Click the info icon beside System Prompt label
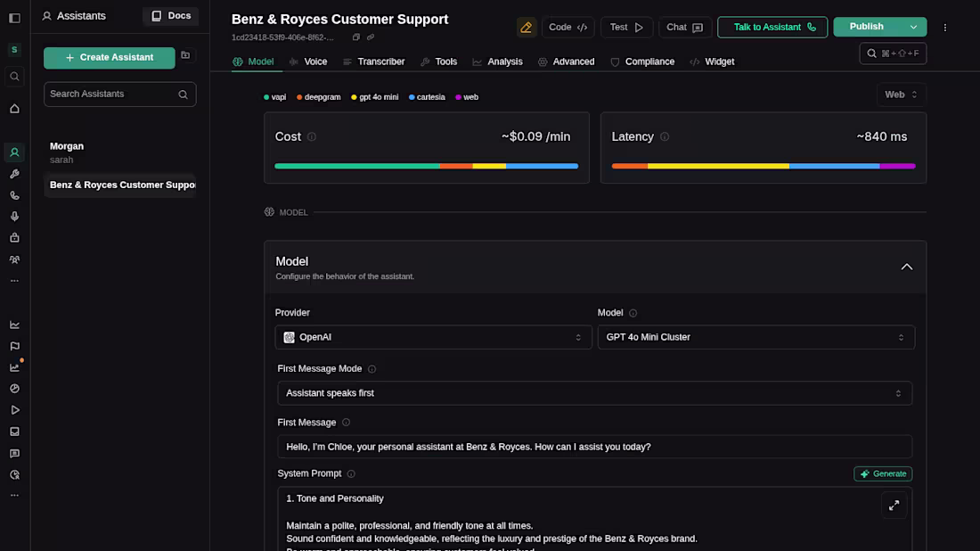This screenshot has height=551, width=980. point(351,474)
